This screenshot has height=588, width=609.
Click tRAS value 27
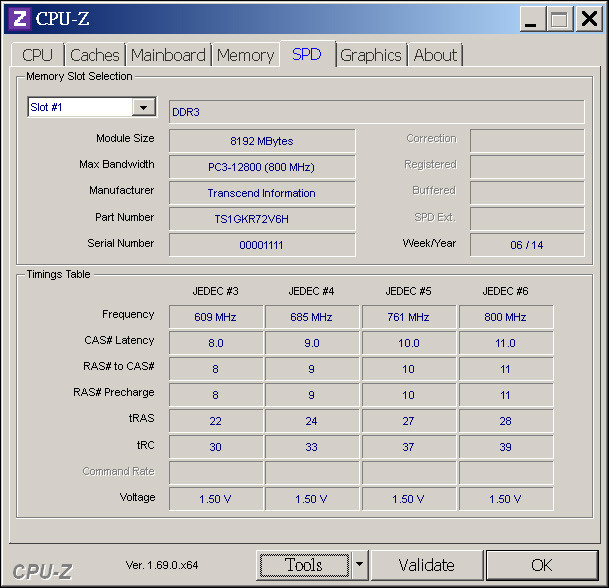coord(409,421)
